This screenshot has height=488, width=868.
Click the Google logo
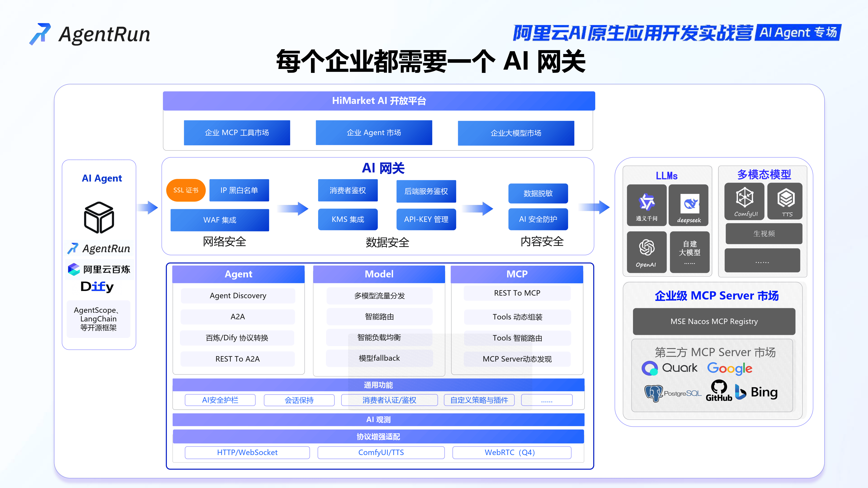click(x=730, y=368)
